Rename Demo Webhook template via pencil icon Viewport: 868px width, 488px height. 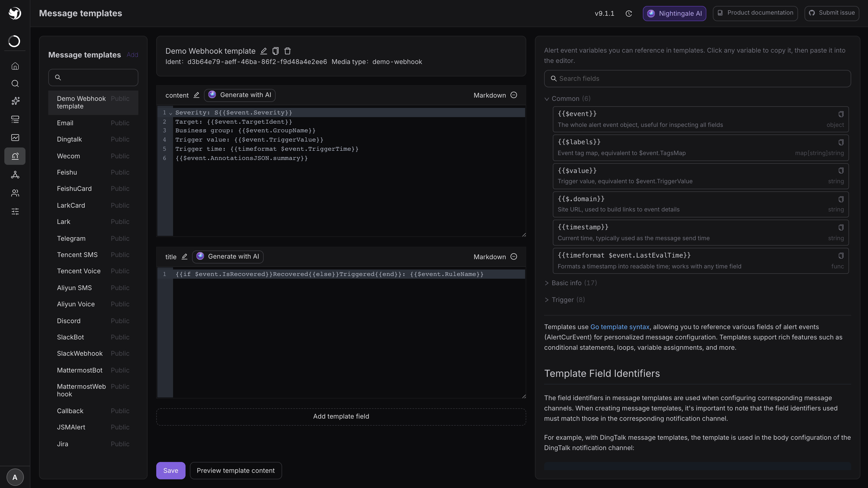point(263,51)
